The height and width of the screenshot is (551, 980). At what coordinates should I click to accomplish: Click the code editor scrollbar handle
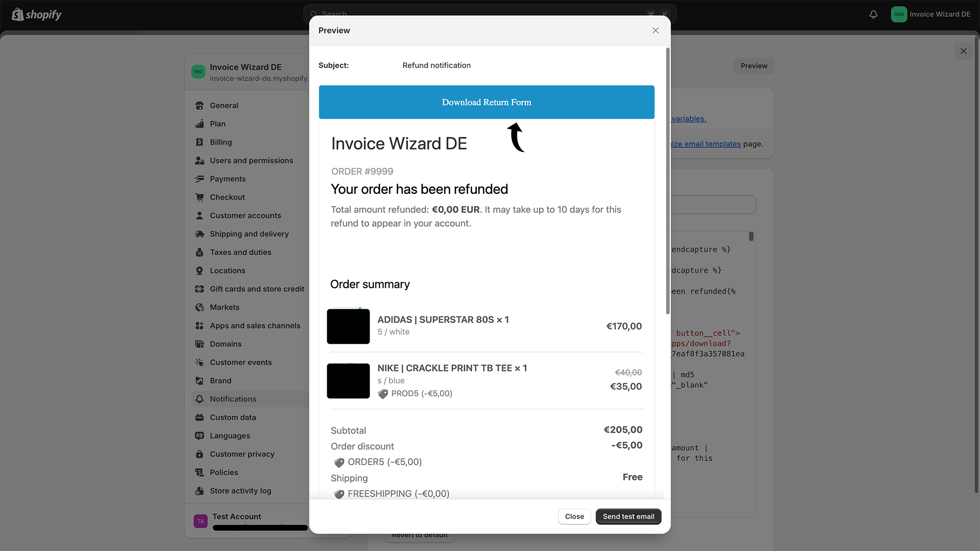(x=751, y=237)
